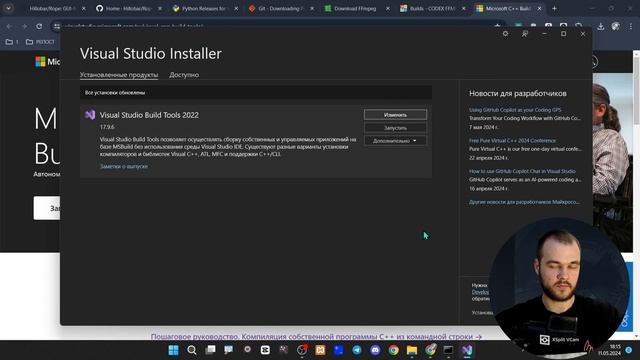Click the Пошаговое руководство link on webpage
Viewport: 640px width, 360px height.
click(316, 337)
